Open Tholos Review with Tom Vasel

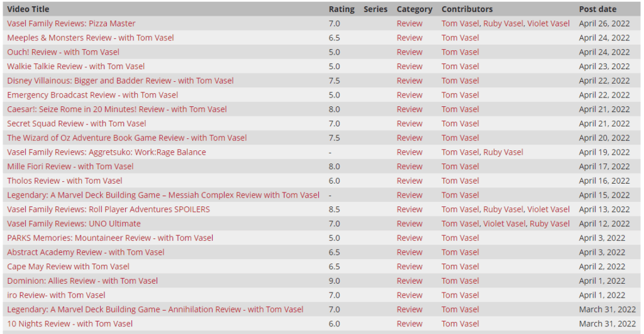coord(65,181)
